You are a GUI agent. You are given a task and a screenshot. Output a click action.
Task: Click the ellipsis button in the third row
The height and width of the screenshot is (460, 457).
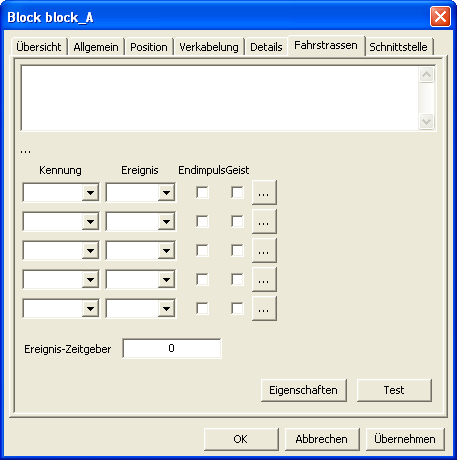pos(264,250)
